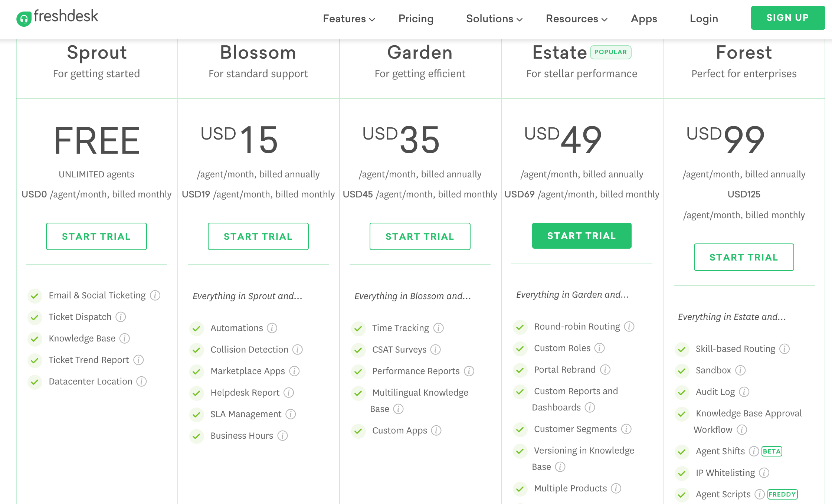Show info for Collision Detection feature
Viewport: 832px width, 504px height.
coord(298,350)
